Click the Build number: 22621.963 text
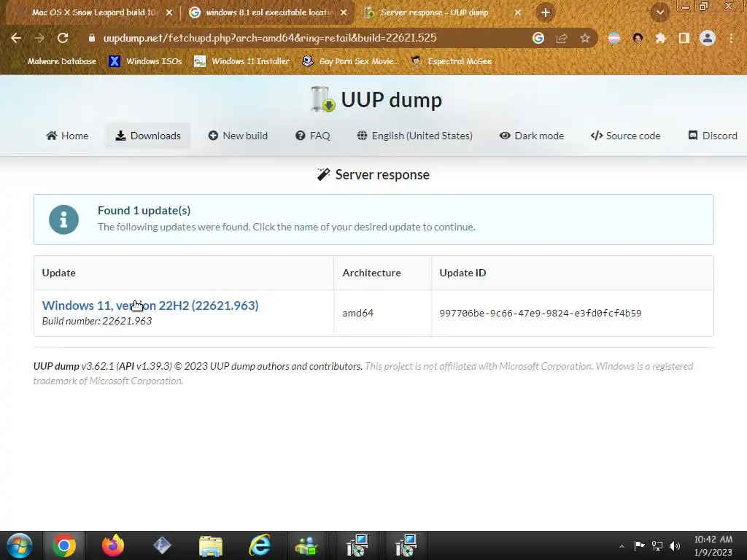This screenshot has width=747, height=560. pos(97,321)
